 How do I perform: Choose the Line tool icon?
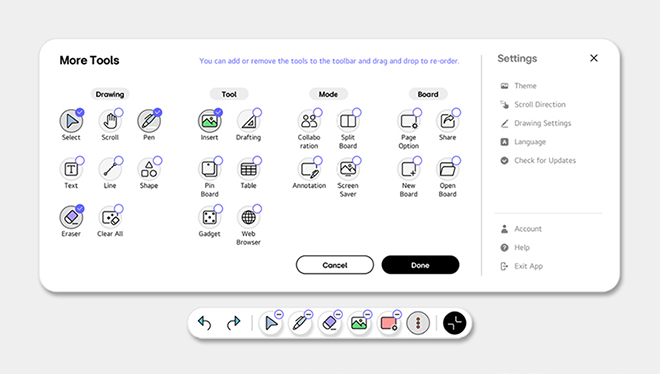pyautogui.click(x=110, y=169)
